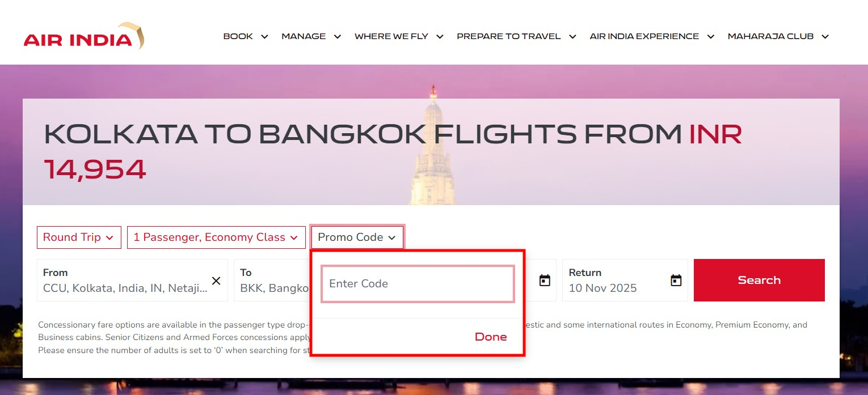Viewport: 868px width, 395px height.
Task: Click the chevron arrow beside BOOK
Action: coord(264,37)
